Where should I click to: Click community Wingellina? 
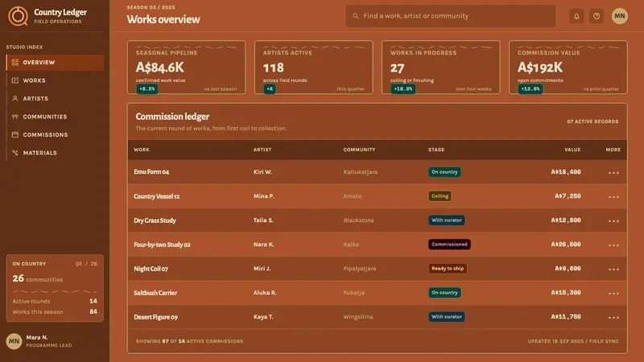click(358, 317)
